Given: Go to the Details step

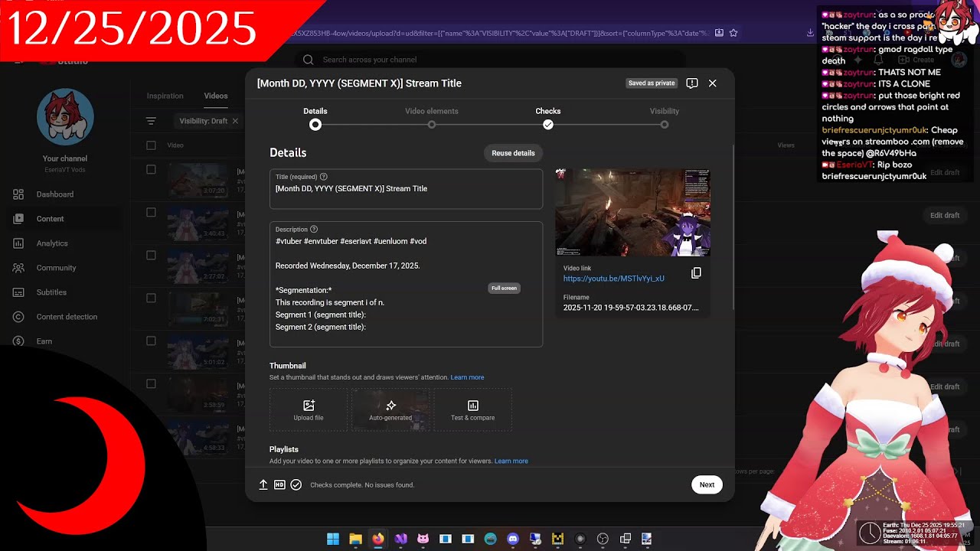Looking at the screenshot, I should tap(315, 118).
